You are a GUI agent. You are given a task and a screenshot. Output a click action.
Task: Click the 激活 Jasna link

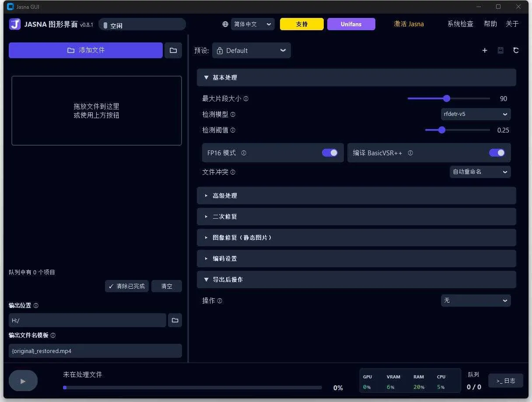pyautogui.click(x=409, y=24)
